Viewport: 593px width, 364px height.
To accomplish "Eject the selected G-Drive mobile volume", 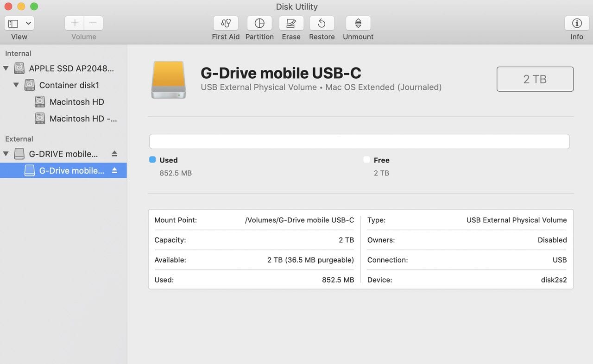I will 114,171.
